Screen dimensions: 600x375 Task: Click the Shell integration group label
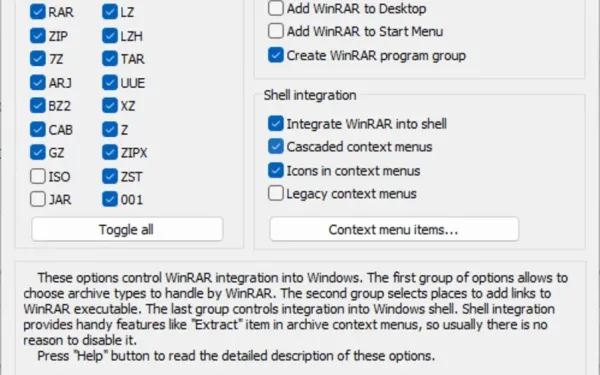point(310,95)
